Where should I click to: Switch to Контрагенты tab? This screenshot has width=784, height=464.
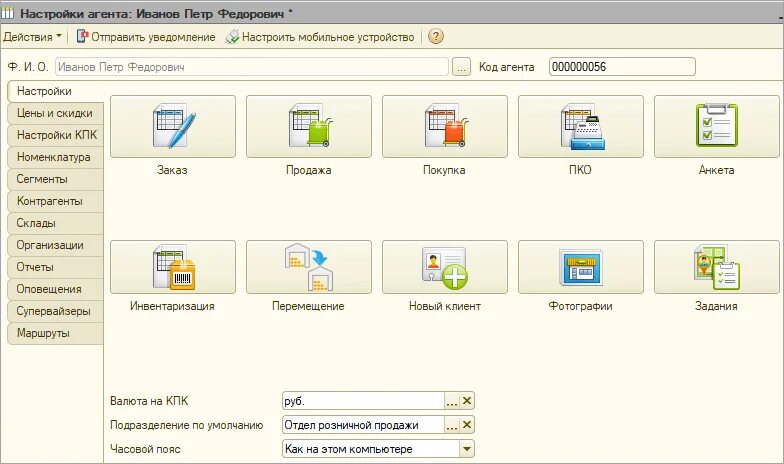click(x=55, y=201)
